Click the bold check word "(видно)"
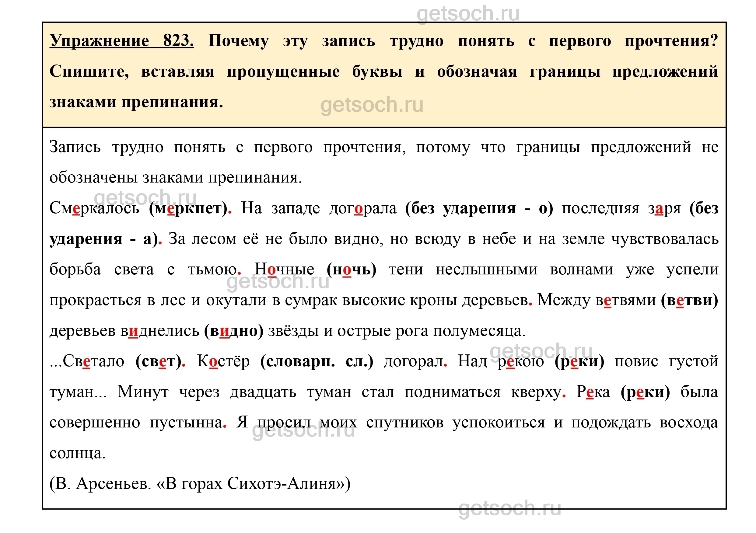 tap(233, 331)
